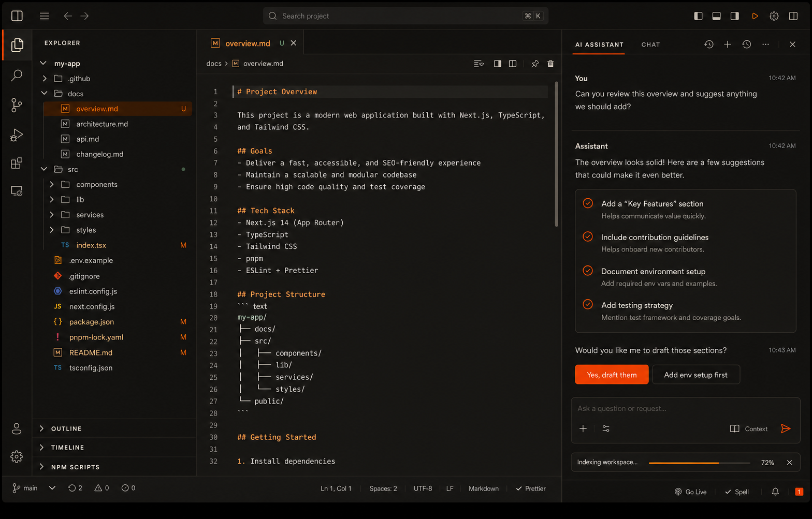The width and height of the screenshot is (812, 519).
Task: Open the Search magnifier in activity bar
Action: point(17,76)
